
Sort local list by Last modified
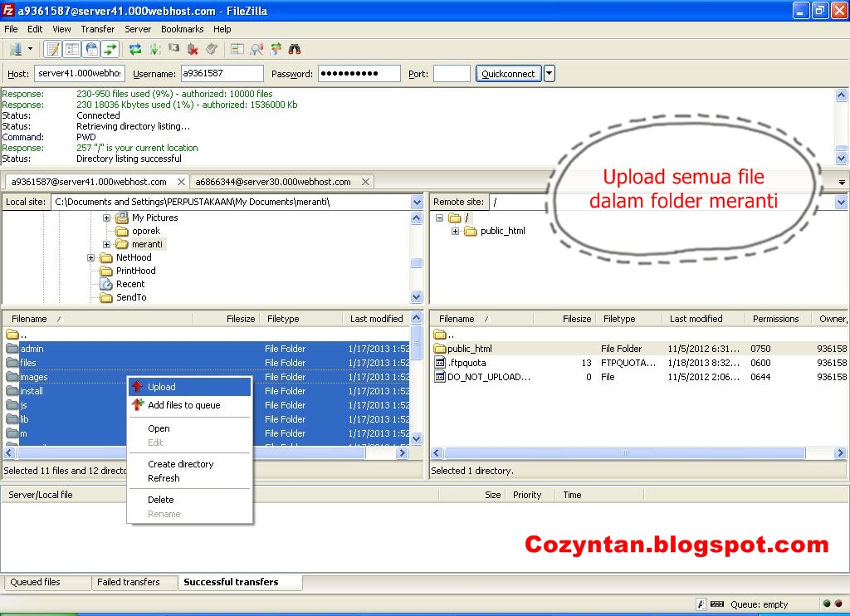click(x=376, y=319)
